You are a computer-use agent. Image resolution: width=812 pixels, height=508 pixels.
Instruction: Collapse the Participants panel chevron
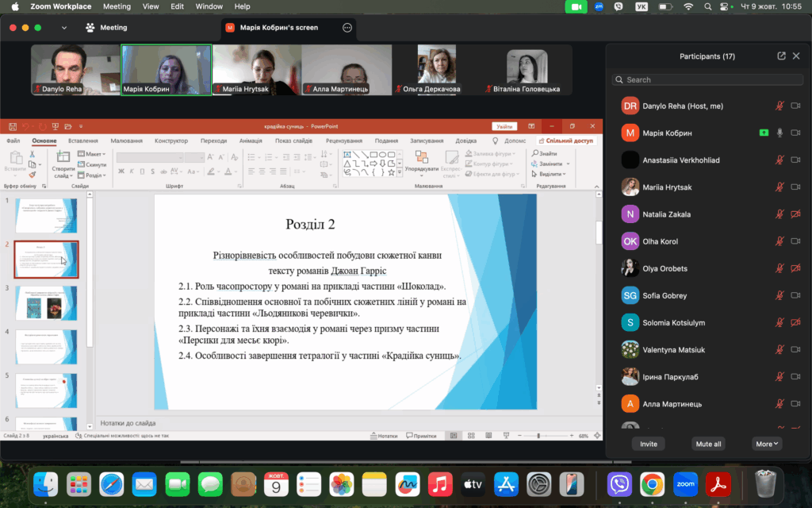(796, 56)
